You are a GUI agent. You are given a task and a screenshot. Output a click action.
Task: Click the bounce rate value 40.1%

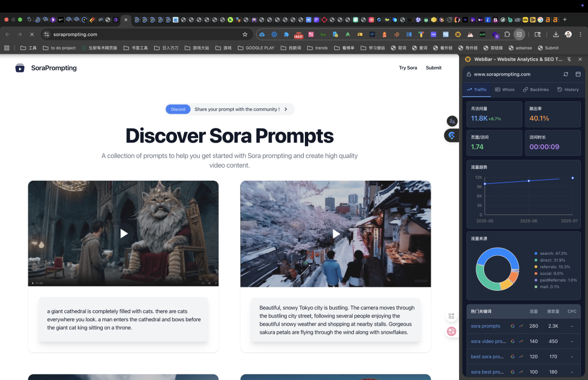click(x=539, y=118)
